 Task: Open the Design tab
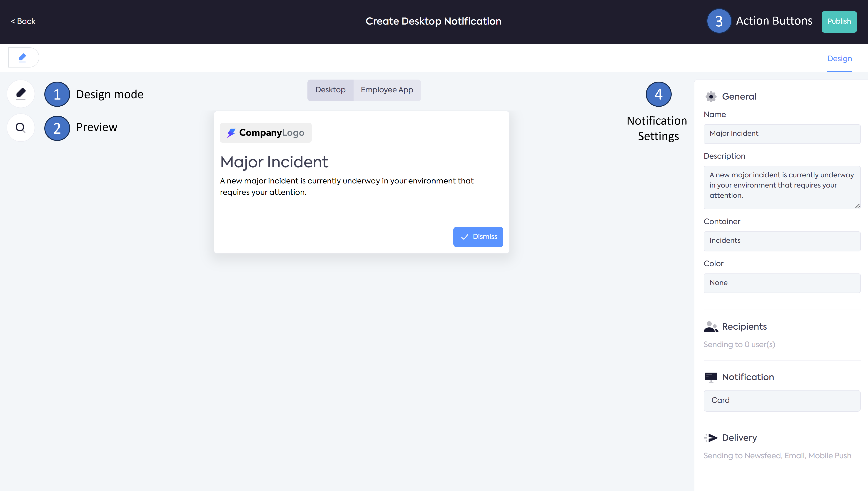839,59
